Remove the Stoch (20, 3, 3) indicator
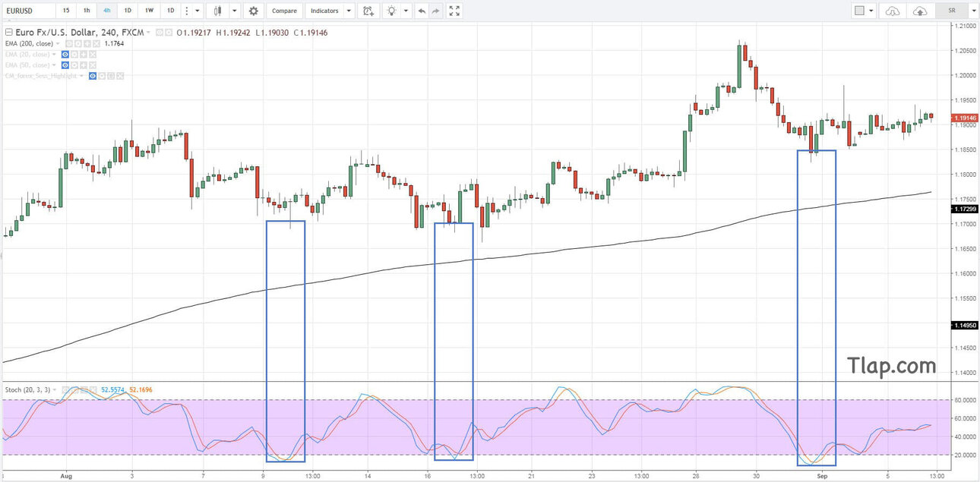Screen dimensions: 980x482 coord(93,389)
